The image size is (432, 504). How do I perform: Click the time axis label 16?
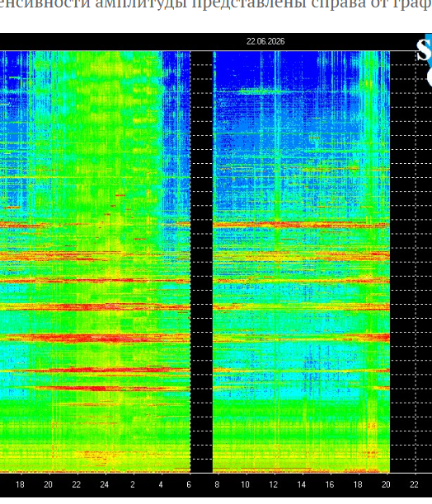[330, 484]
